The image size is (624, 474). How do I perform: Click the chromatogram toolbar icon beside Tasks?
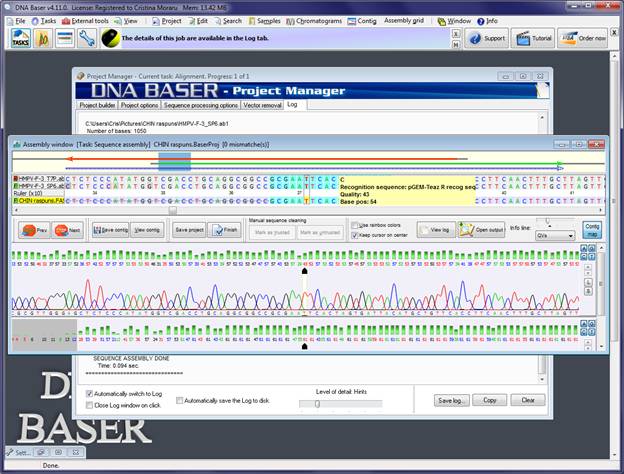click(43, 38)
